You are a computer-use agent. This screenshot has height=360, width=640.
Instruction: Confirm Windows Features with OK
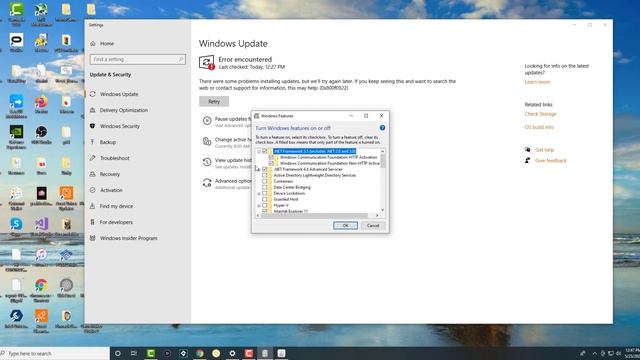345,225
